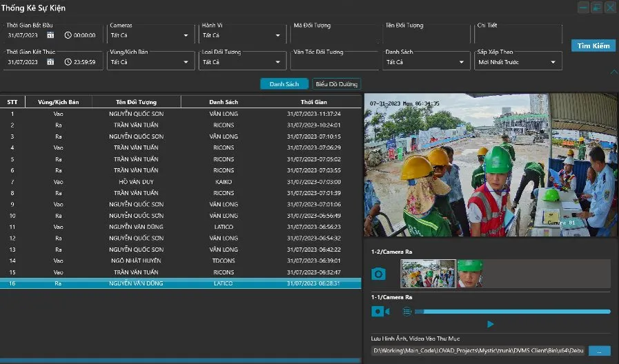Screen dimensions: 619x364
Task: Click the snapshot camera icon
Action: (x=378, y=274)
